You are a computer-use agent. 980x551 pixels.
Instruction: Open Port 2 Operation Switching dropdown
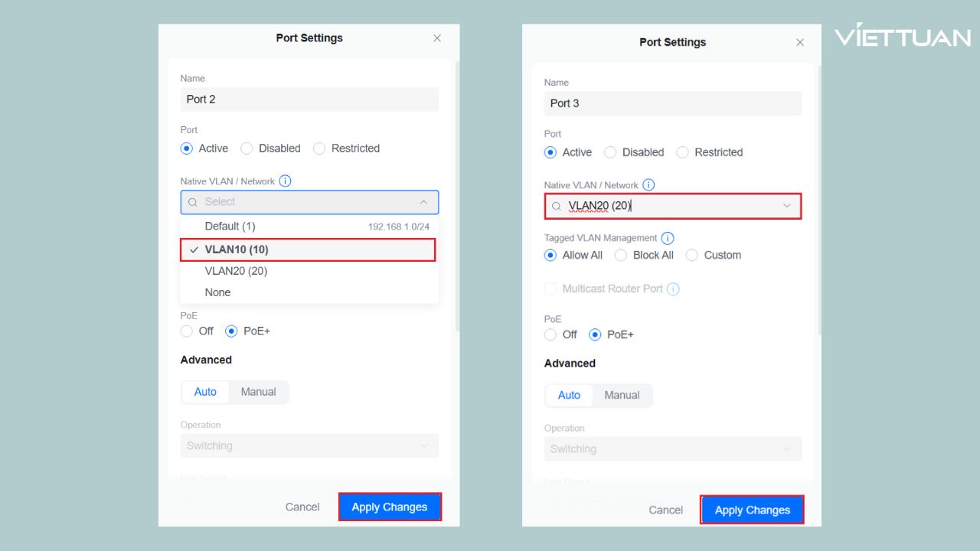[309, 446]
